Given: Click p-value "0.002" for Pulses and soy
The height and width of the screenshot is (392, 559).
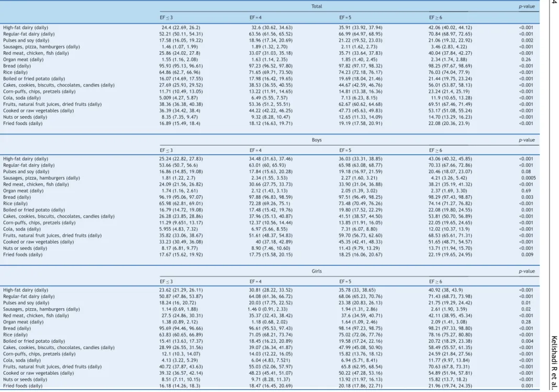Looking at the screenshot, I should pyautogui.click(x=527, y=40).
